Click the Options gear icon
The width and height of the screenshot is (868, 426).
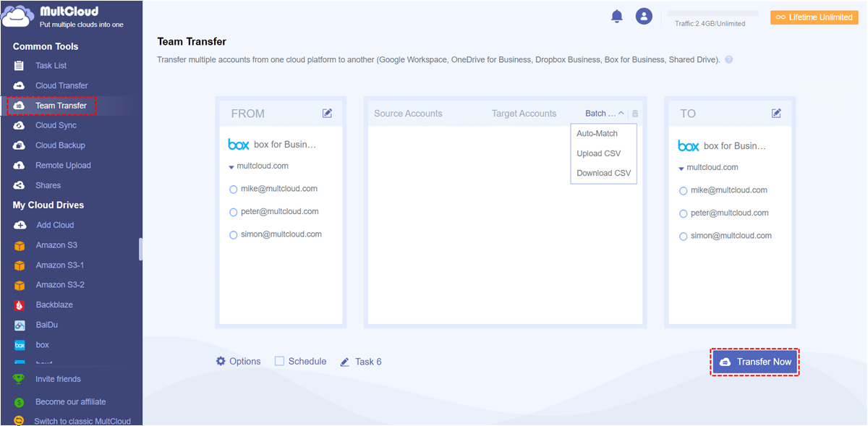click(221, 361)
